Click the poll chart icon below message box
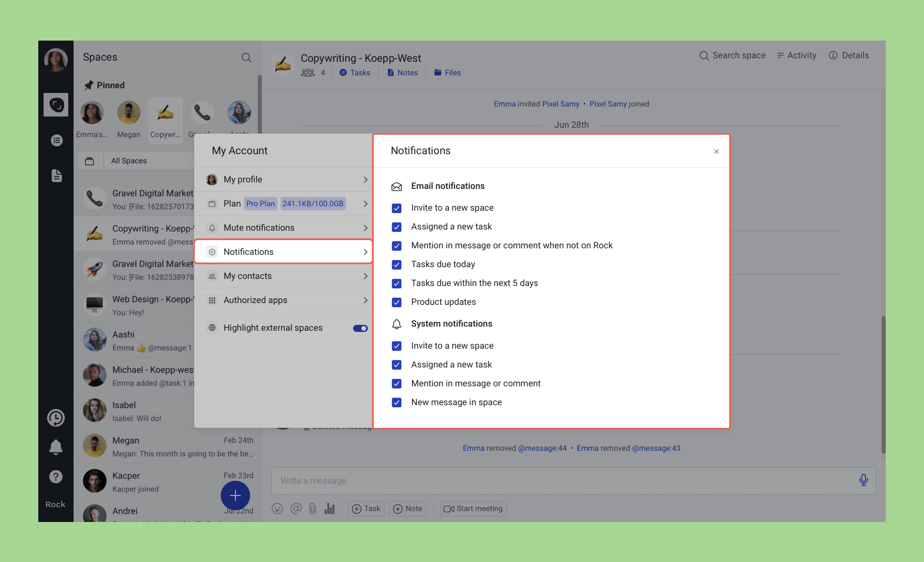This screenshot has height=562, width=924. pos(330,508)
